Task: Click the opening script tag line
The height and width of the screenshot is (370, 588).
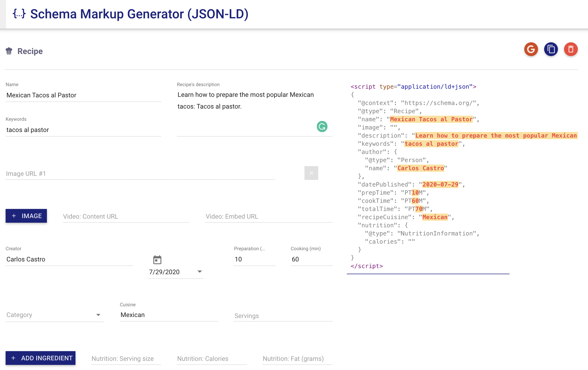Action: (413, 87)
